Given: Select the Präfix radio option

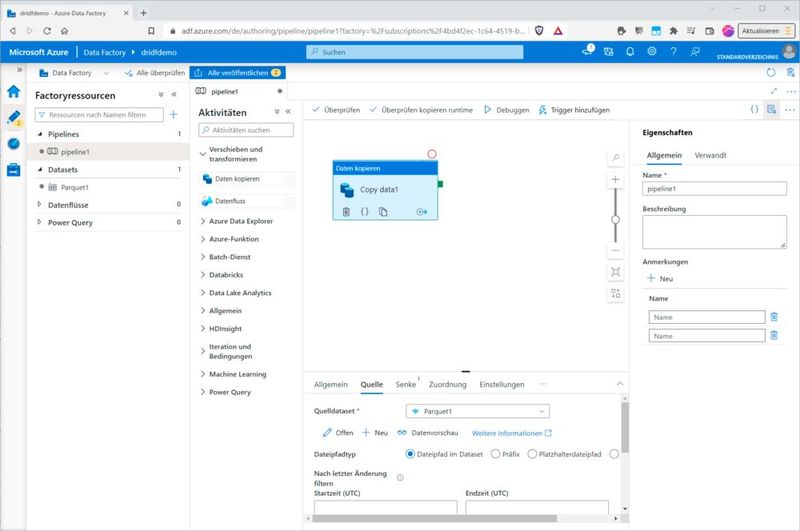Looking at the screenshot, I should [495, 453].
